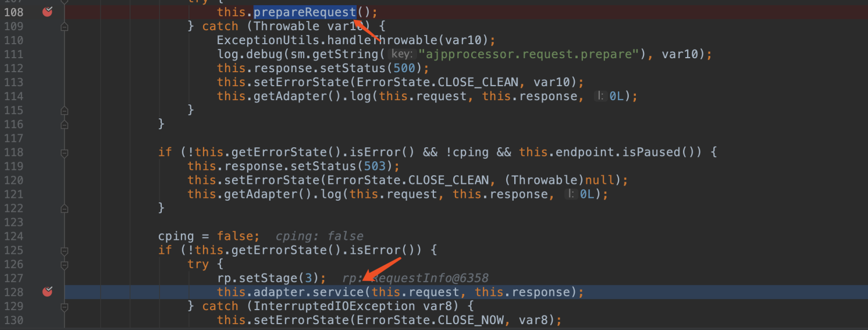Click line number 111 in the gutter
This screenshot has height=330, width=868.
coord(13,54)
